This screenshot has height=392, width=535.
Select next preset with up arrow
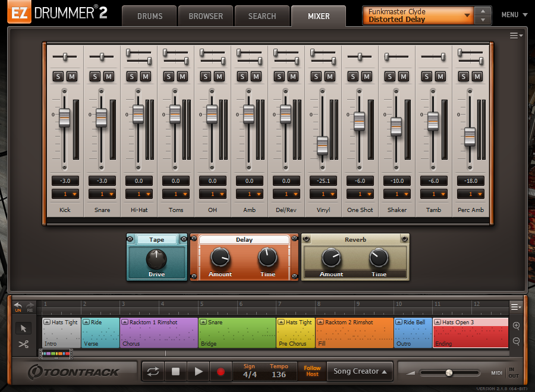coord(483,11)
